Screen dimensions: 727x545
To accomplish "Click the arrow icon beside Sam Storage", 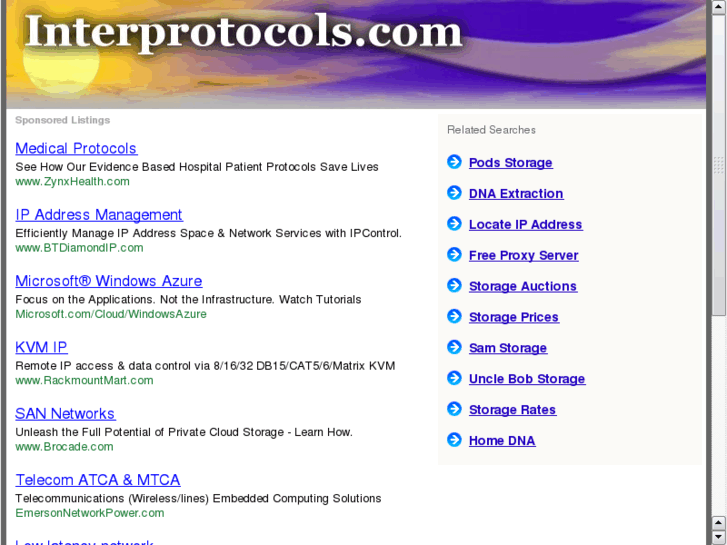I will pyautogui.click(x=454, y=347).
